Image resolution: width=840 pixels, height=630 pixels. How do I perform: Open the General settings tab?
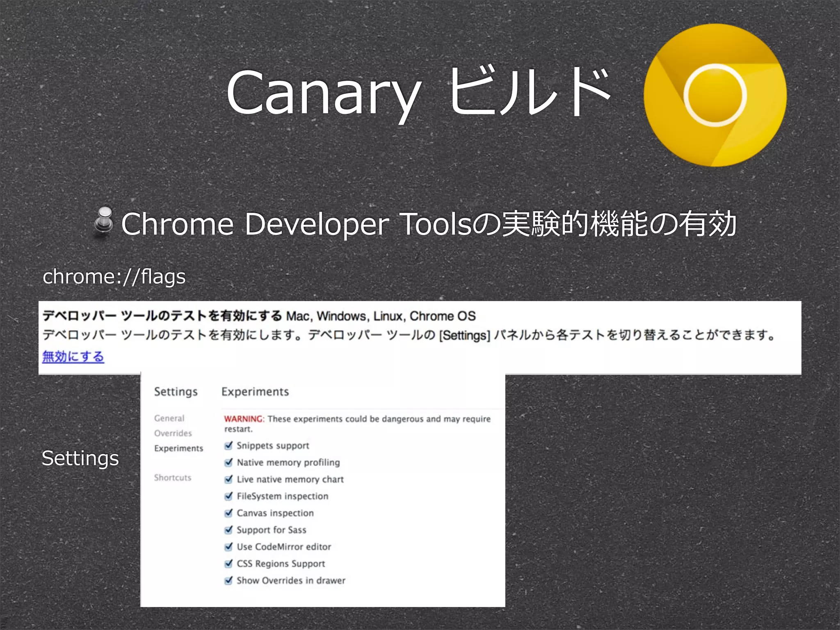(x=169, y=418)
